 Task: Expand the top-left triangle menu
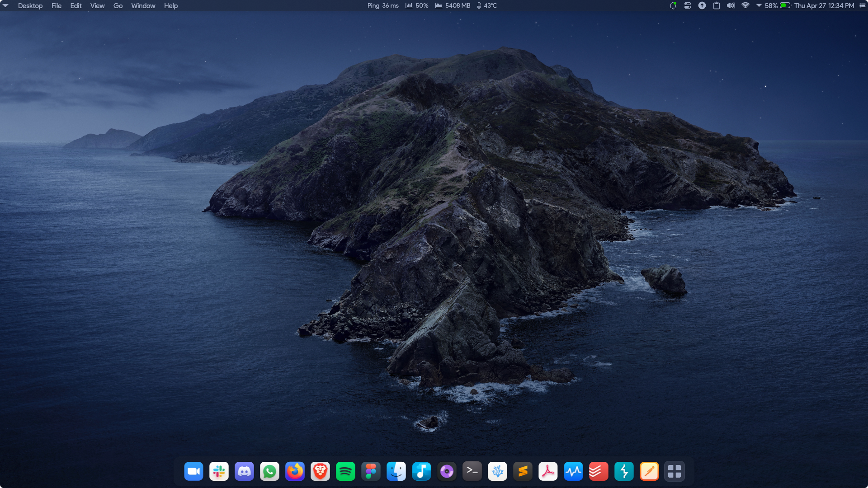(5, 6)
